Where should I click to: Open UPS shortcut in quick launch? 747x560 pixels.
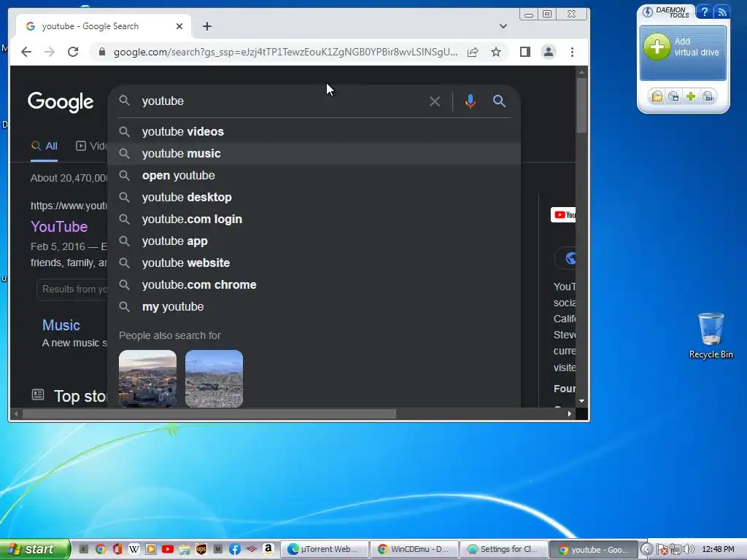pyautogui.click(x=201, y=549)
